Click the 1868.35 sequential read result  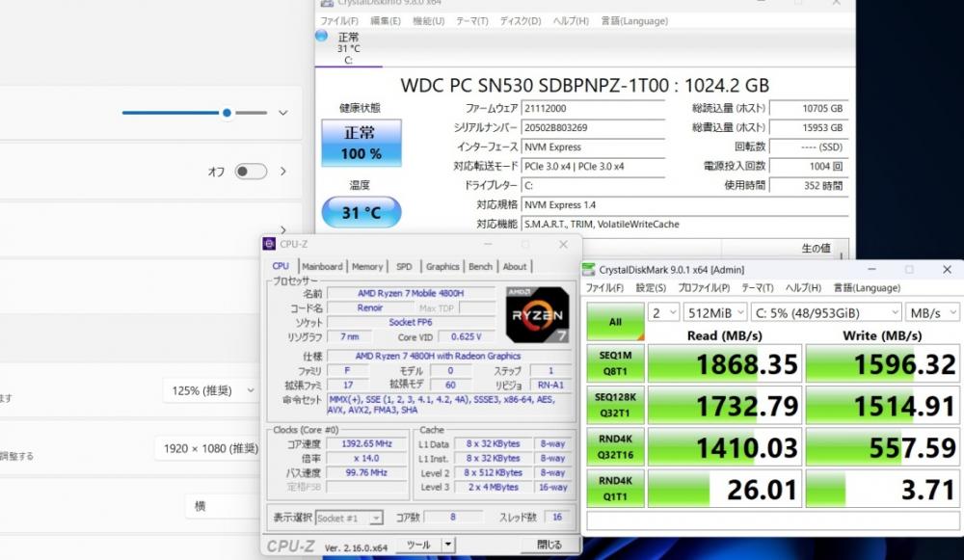(x=725, y=363)
